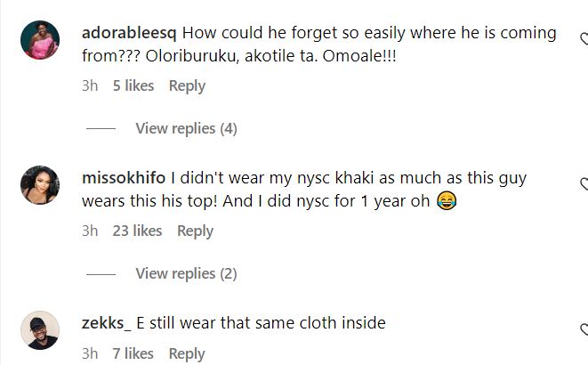Click the 3h timestamp on adorableesq's comment
The height and width of the screenshot is (365, 588).
[89, 86]
